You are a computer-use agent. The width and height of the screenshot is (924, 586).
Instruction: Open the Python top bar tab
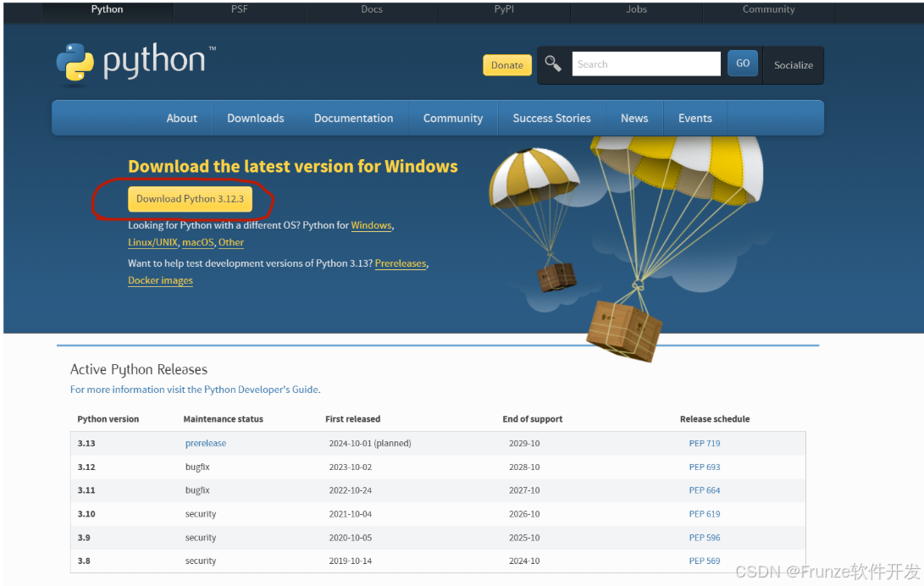pyautogui.click(x=108, y=9)
